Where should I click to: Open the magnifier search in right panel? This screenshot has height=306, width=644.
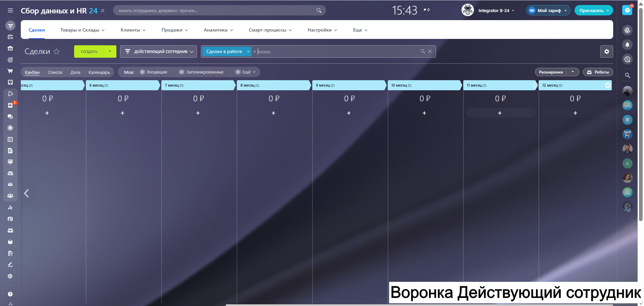tap(628, 75)
